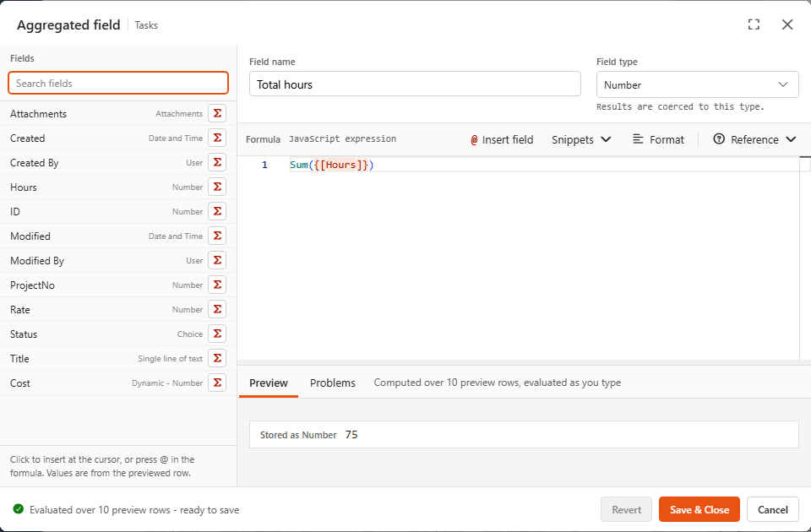Click the Stored as Number 75 result

524,434
